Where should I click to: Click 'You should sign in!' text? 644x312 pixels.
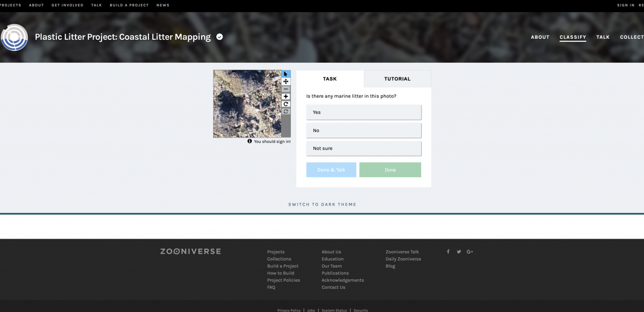[x=272, y=142]
